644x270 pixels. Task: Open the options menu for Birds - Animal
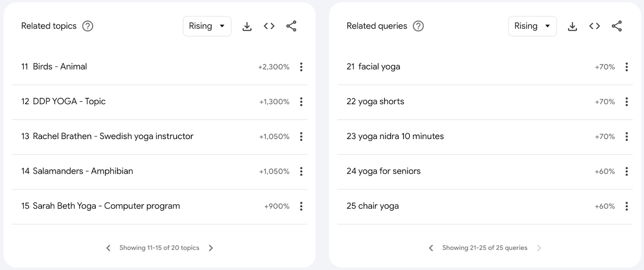pyautogui.click(x=301, y=67)
